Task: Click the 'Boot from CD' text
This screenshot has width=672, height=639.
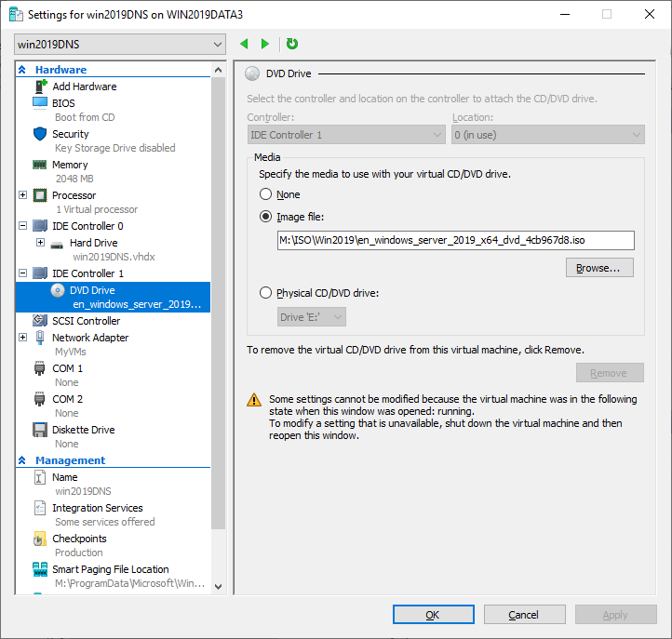Action: (85, 117)
